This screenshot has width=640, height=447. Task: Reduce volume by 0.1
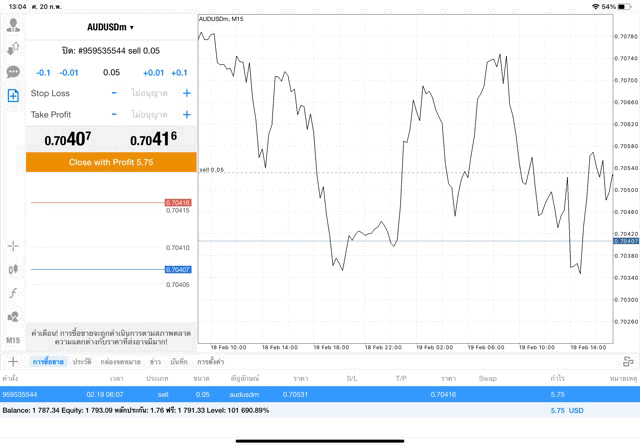43,73
